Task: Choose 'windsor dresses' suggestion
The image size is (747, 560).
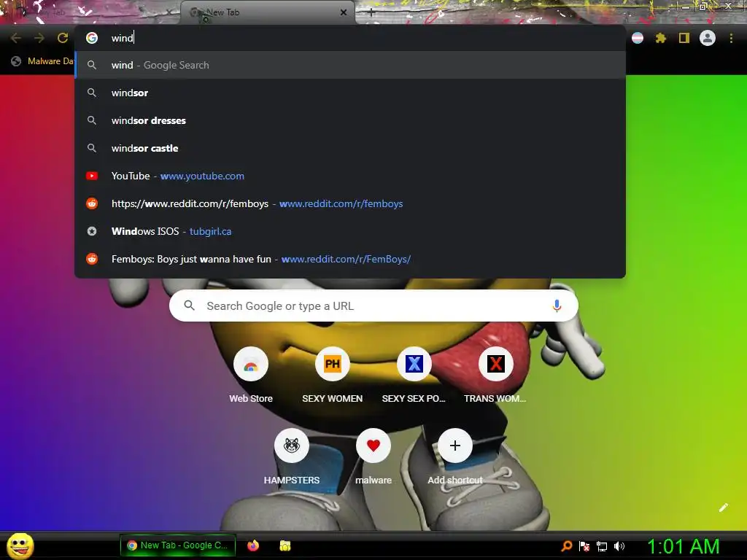Action: pyautogui.click(x=350, y=120)
